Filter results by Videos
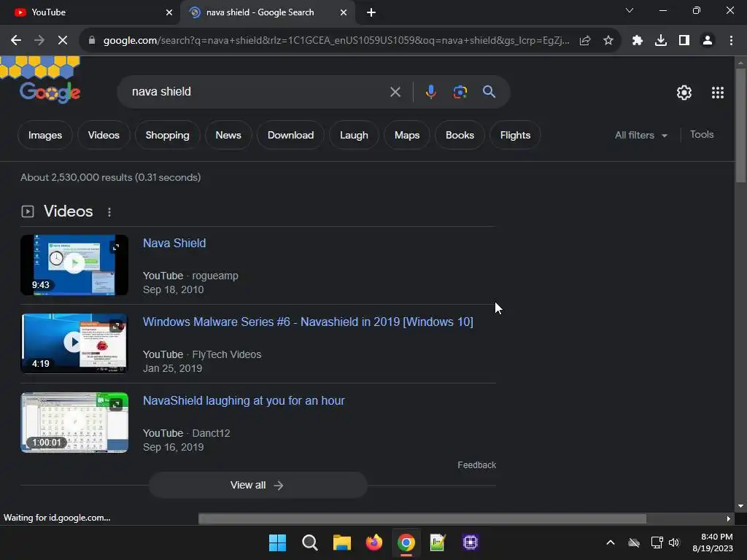 (104, 135)
